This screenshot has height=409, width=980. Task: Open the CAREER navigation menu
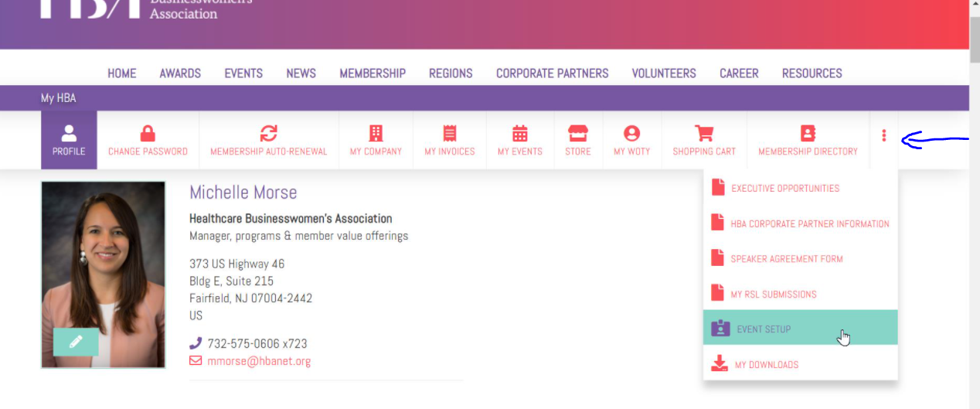pyautogui.click(x=739, y=73)
